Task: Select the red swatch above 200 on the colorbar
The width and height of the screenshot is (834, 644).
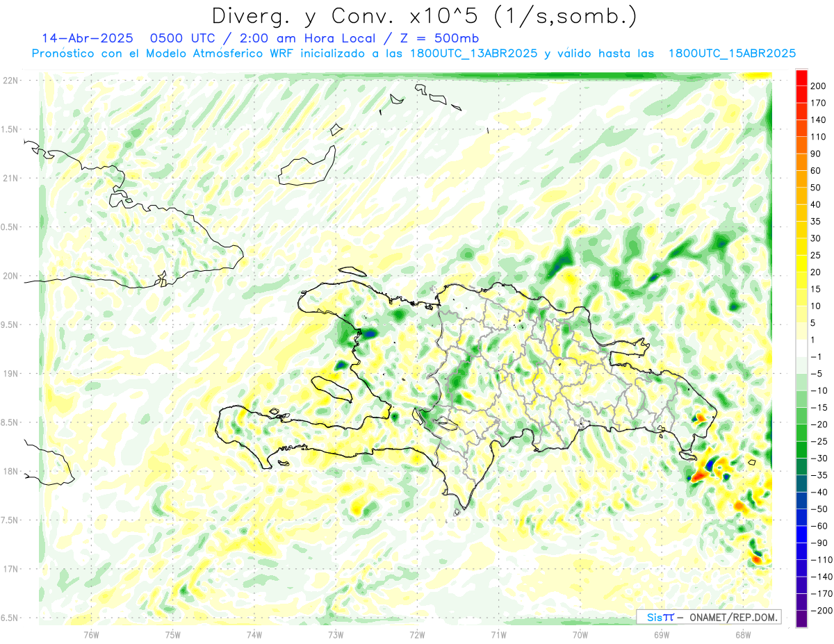Action: pyautogui.click(x=801, y=78)
